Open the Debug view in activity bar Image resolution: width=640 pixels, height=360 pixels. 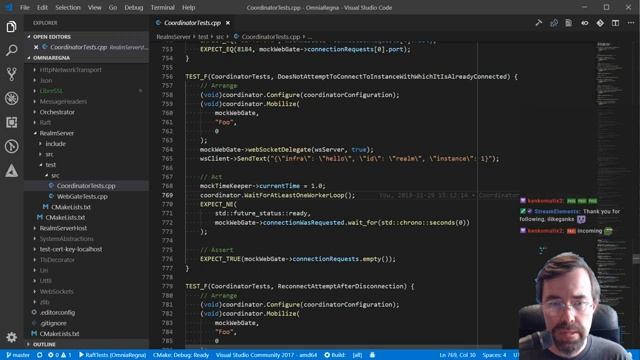(x=11, y=98)
